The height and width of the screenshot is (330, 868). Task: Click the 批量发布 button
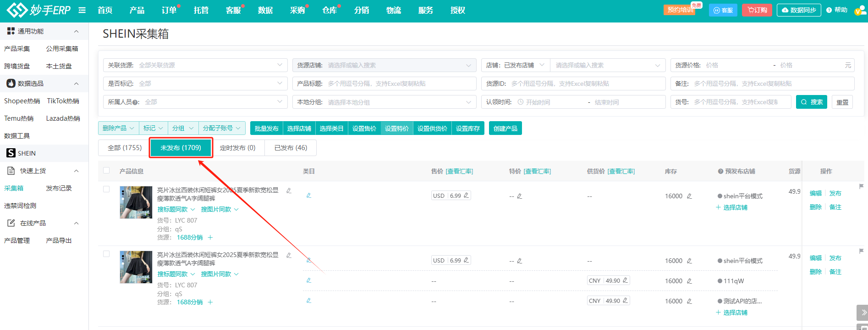point(266,128)
